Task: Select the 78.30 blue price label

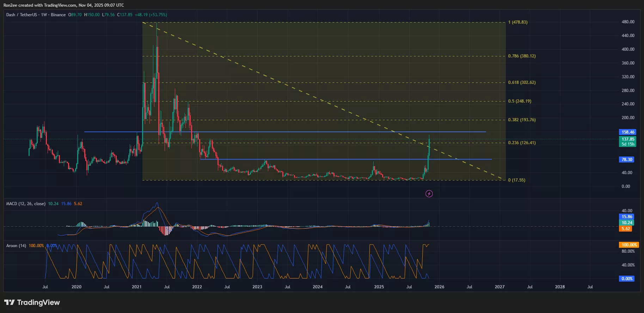Action: [x=627, y=160]
